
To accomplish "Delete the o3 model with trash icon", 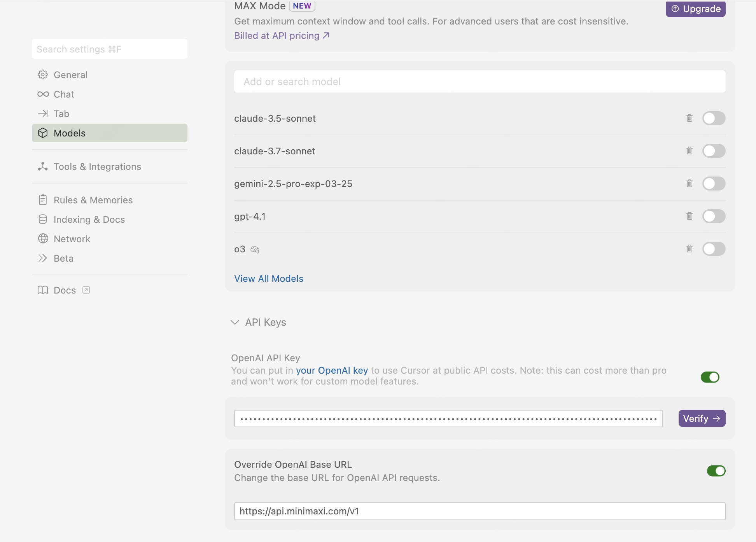I will [689, 248].
